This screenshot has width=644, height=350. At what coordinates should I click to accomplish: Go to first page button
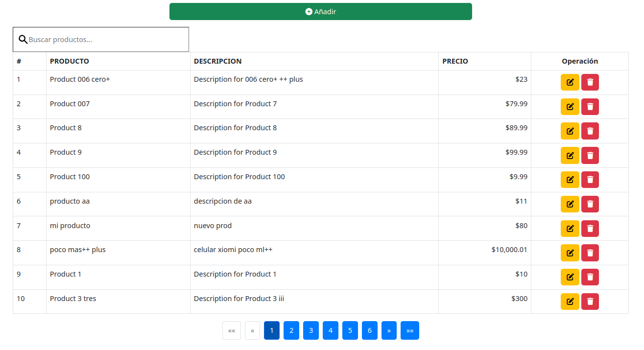click(x=232, y=330)
